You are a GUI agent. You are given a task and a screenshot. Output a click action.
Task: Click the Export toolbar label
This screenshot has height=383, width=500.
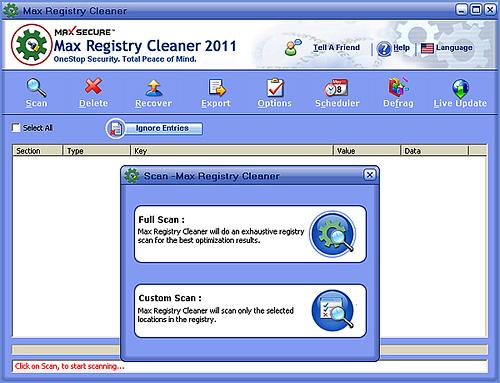click(x=216, y=103)
